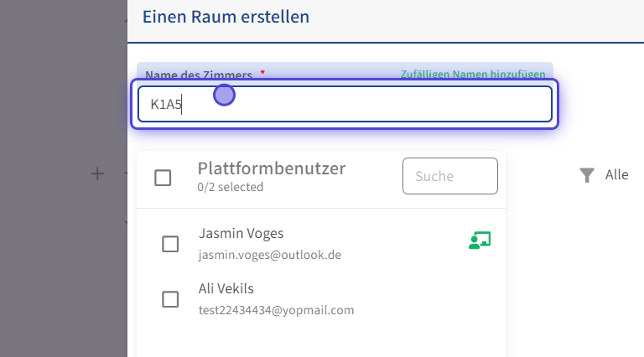Click the test22434434@yopmail.com email address

[276, 310]
